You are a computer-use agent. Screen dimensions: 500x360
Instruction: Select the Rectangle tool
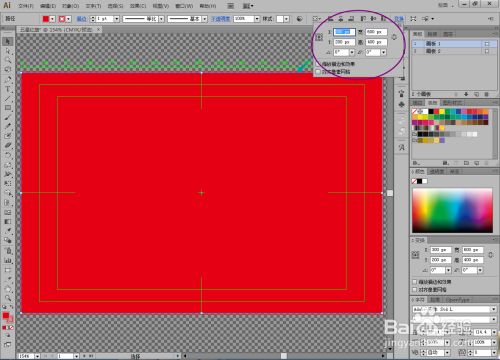(8, 108)
